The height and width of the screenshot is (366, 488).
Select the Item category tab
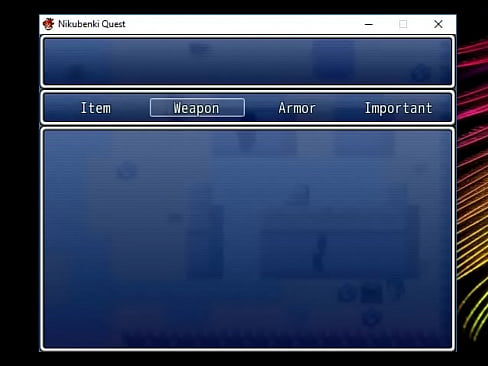pyautogui.click(x=96, y=108)
